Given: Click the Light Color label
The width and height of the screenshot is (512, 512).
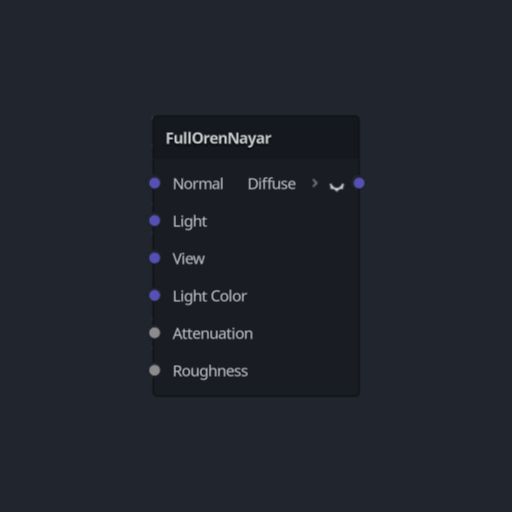Looking at the screenshot, I should (210, 296).
